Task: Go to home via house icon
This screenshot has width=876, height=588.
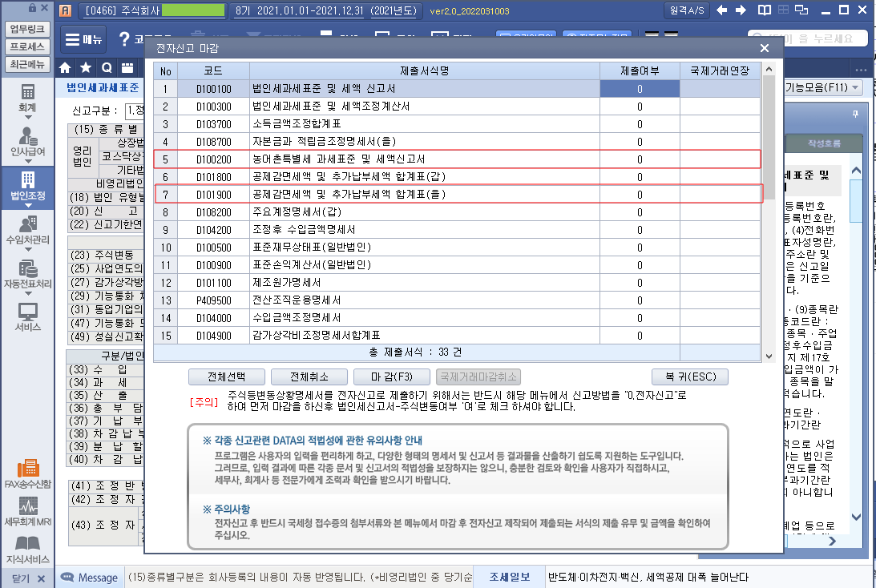Action: coord(66,68)
